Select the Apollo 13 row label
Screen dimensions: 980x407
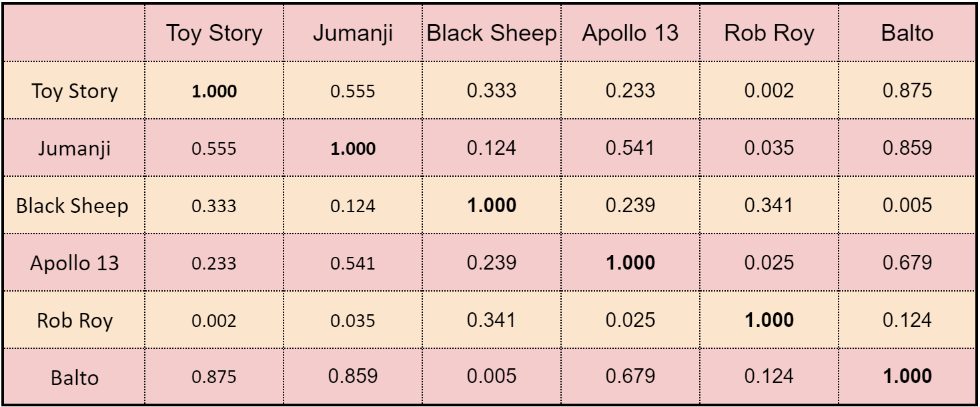[75, 263]
